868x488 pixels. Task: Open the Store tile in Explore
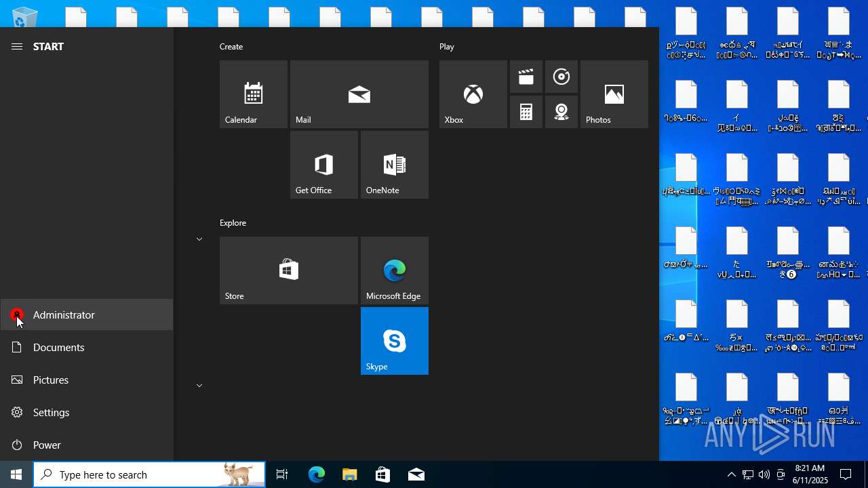pyautogui.click(x=289, y=270)
